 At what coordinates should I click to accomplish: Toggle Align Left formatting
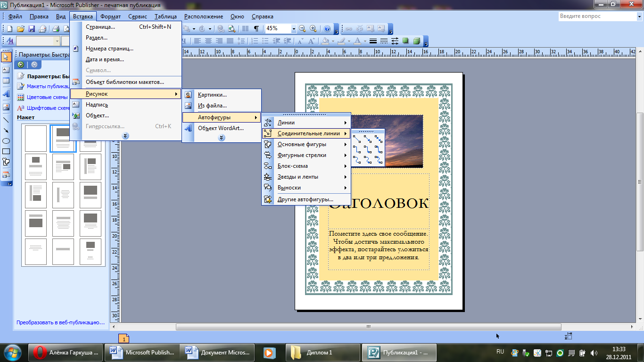click(x=198, y=41)
